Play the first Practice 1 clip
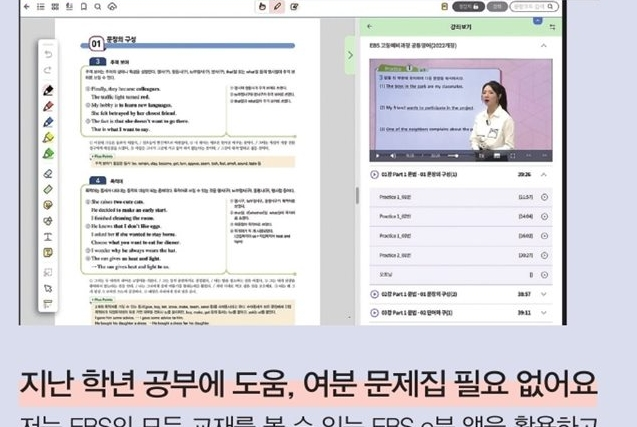The height and width of the screenshot is (427, 637). (x=545, y=197)
